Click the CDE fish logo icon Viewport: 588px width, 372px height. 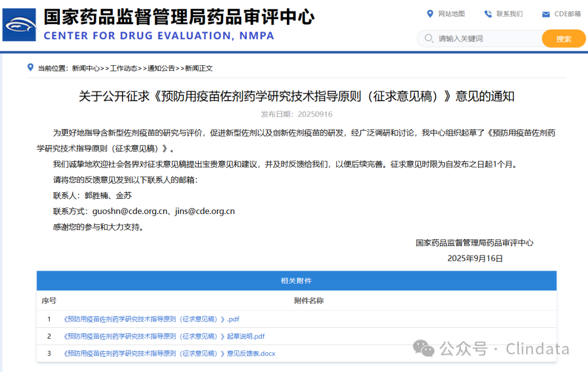(19, 25)
